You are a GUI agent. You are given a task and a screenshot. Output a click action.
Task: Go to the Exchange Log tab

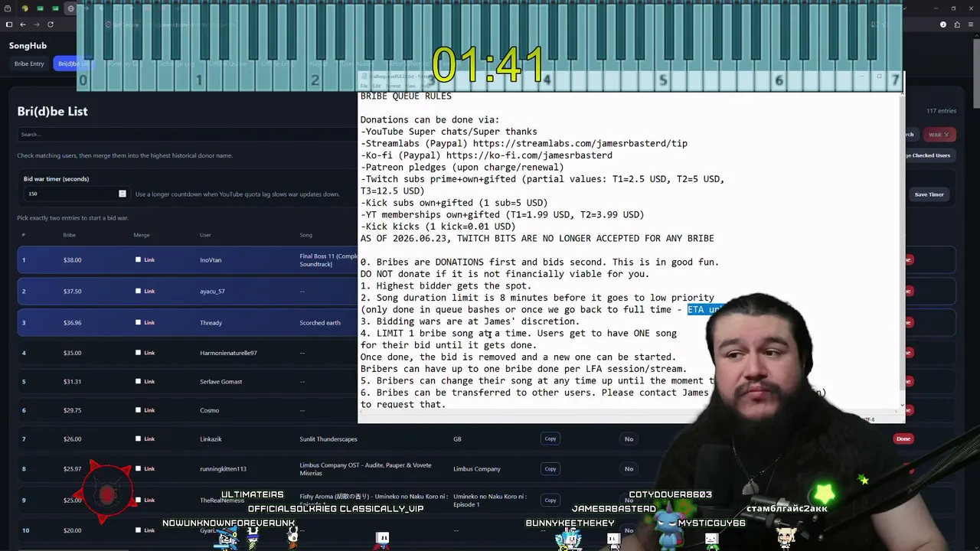[x=176, y=64]
